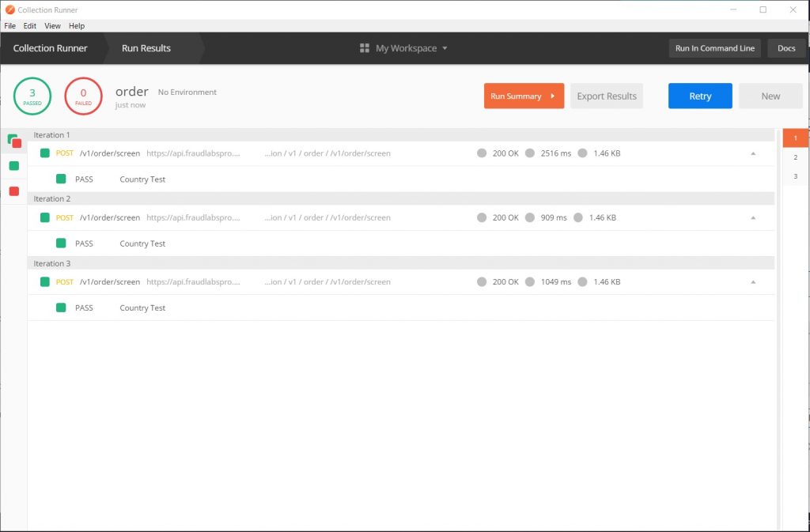Click the Postman logo in the titlebar
The height and width of the screenshot is (532, 810).
coord(9,9)
